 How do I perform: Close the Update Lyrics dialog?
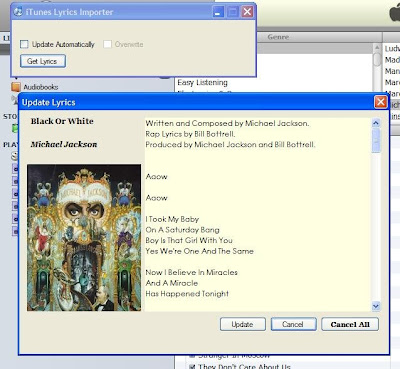pyautogui.click(x=381, y=102)
